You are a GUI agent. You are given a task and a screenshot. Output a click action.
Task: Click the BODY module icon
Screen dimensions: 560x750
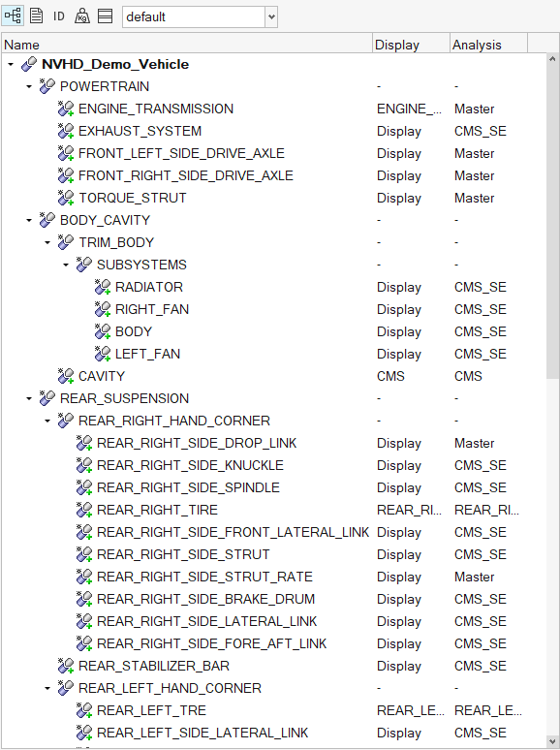(x=103, y=331)
